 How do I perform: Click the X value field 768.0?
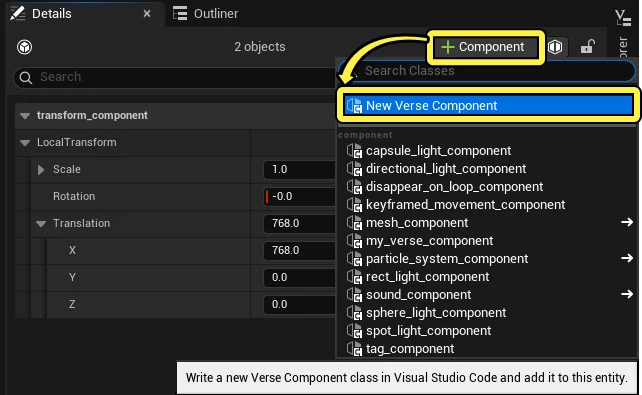click(x=299, y=251)
